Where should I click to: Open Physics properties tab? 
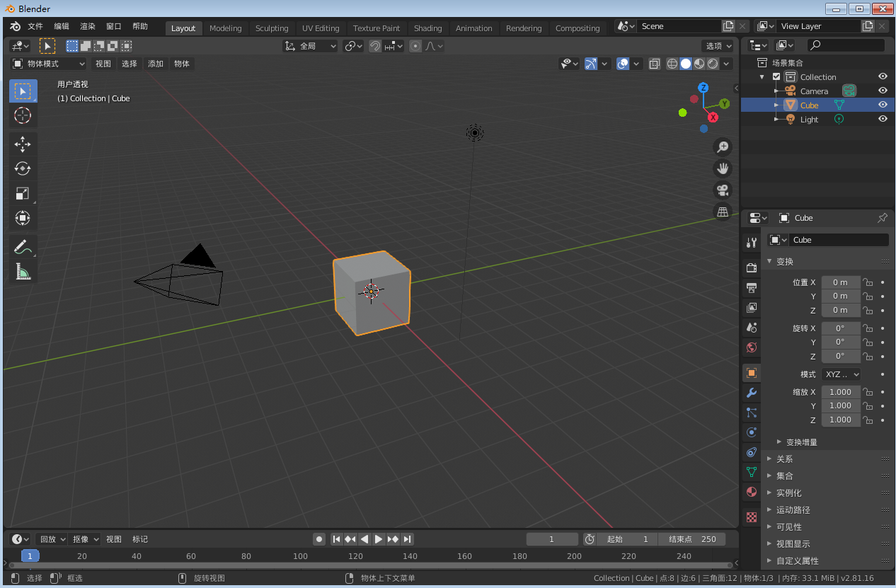[752, 432]
